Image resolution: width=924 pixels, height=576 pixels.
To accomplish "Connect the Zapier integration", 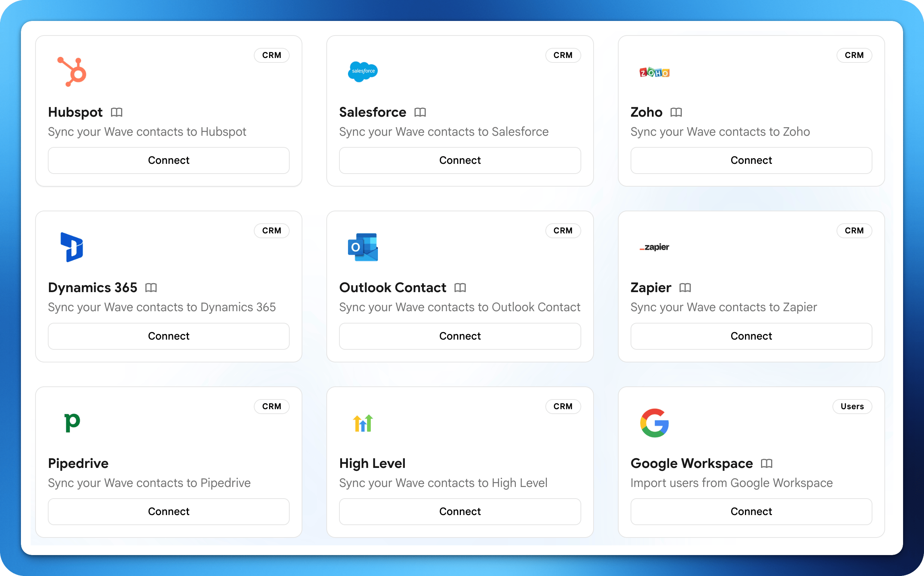I will pyautogui.click(x=751, y=336).
